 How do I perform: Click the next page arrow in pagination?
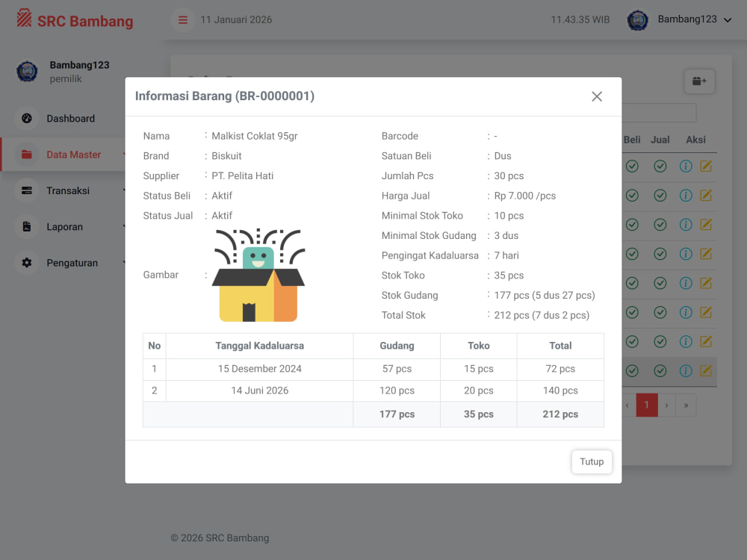pos(666,405)
